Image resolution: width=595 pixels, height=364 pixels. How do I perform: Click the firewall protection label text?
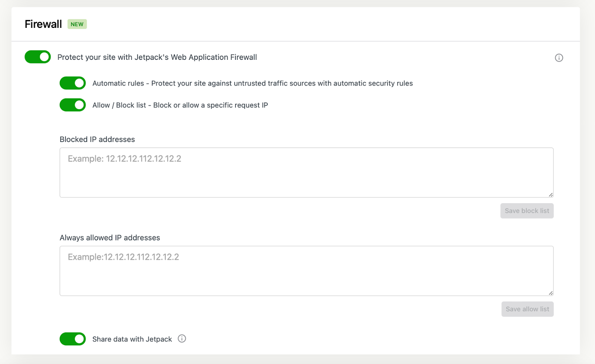point(157,57)
